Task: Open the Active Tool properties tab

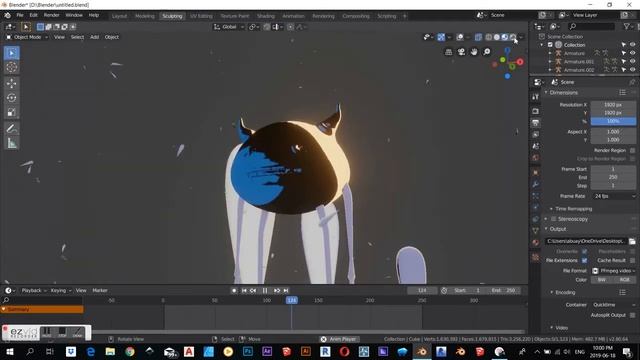Action: pos(536,97)
